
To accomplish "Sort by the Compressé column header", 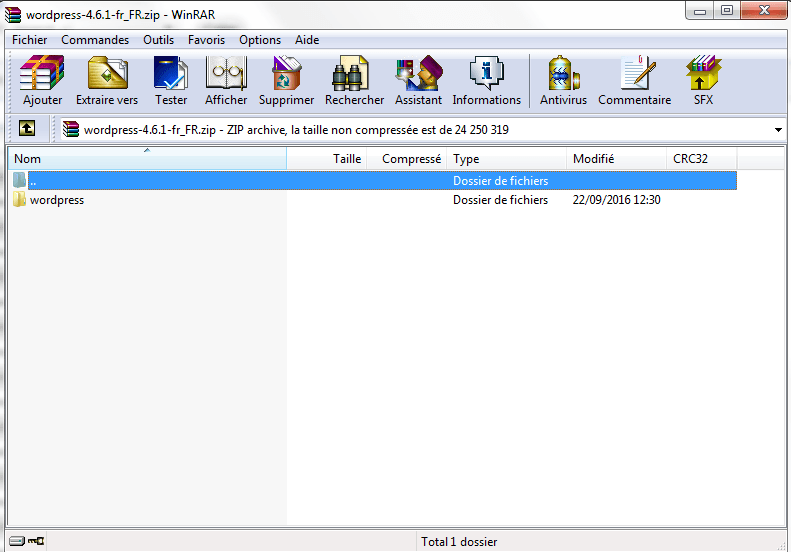I will click(x=407, y=158).
